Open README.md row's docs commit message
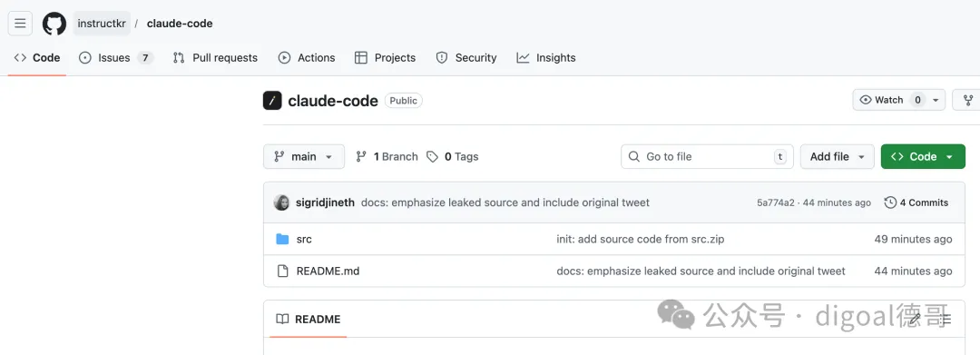Screen dimensions: 980x355 pyautogui.click(x=701, y=271)
